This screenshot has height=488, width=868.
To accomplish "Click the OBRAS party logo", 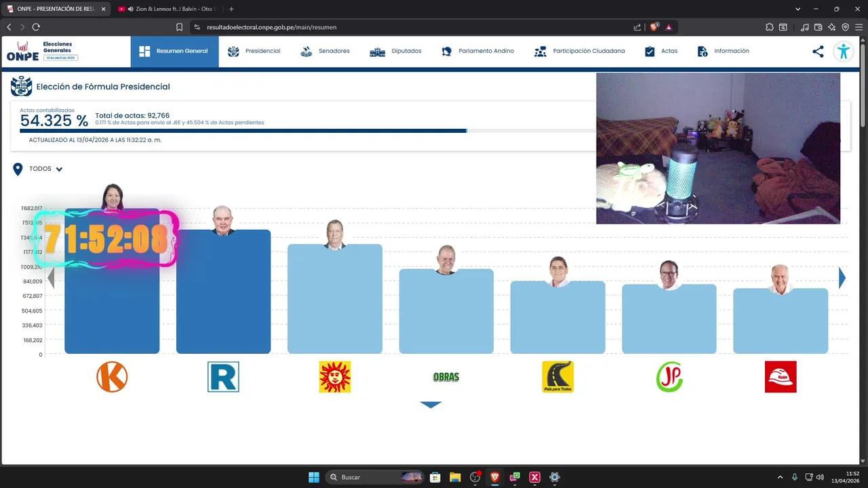I will 446,377.
